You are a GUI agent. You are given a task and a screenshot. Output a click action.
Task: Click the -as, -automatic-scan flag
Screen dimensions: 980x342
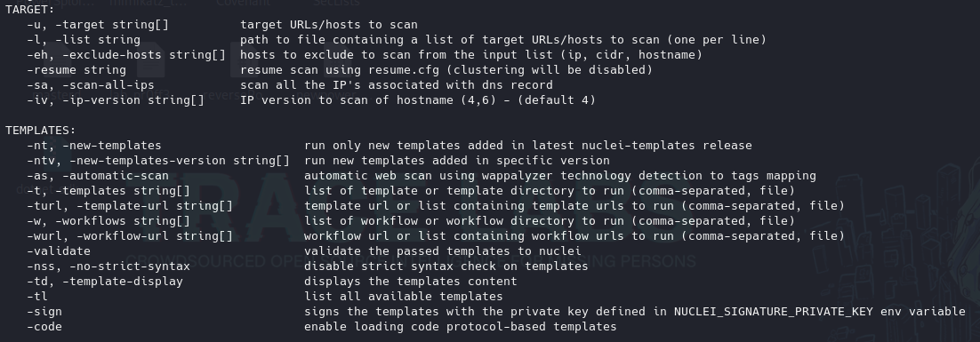tap(98, 176)
